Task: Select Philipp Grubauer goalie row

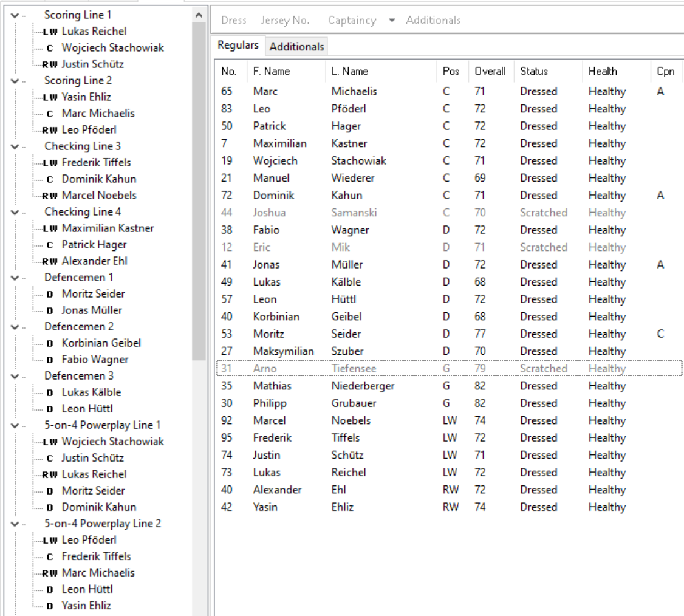Action: click(450, 403)
